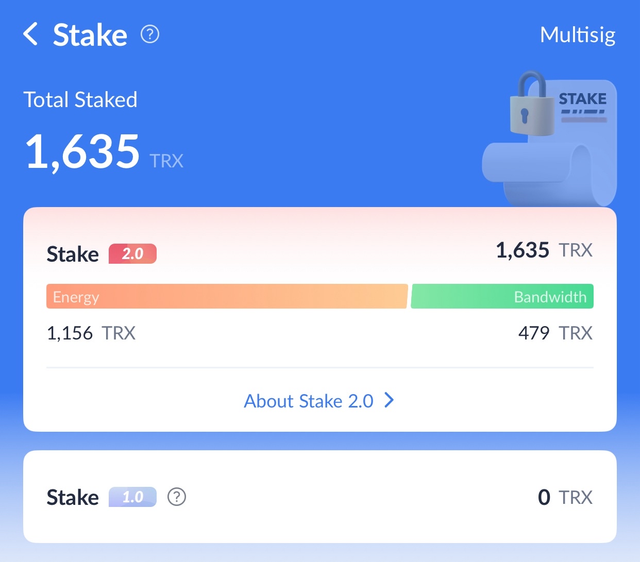Tap the Stake 2.0 card heading
The image size is (640, 562).
click(x=73, y=254)
